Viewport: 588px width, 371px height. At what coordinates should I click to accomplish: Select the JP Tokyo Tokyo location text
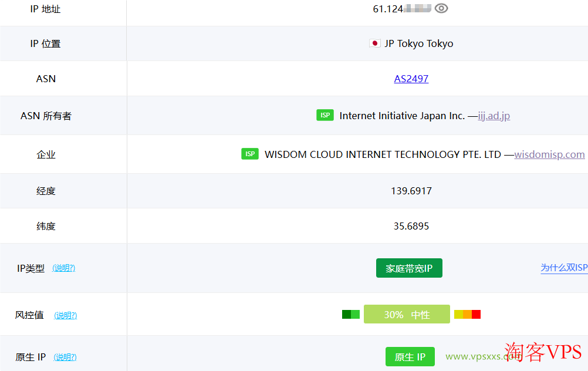(419, 44)
